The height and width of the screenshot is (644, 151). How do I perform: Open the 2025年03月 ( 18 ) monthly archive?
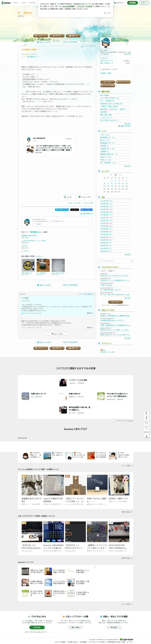click(106, 212)
